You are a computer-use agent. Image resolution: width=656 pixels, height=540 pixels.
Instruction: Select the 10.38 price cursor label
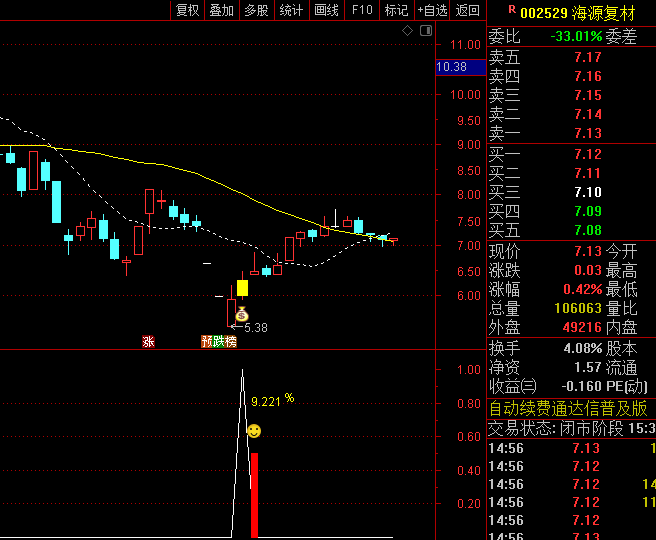click(x=461, y=67)
